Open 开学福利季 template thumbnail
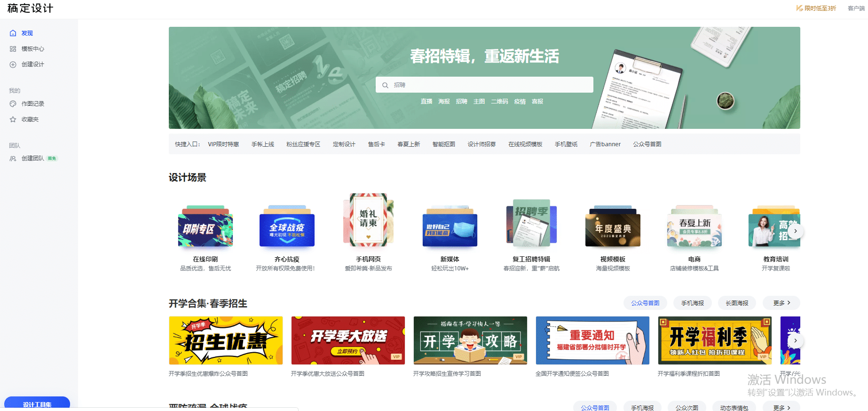This screenshot has width=868, height=411. pyautogui.click(x=715, y=340)
